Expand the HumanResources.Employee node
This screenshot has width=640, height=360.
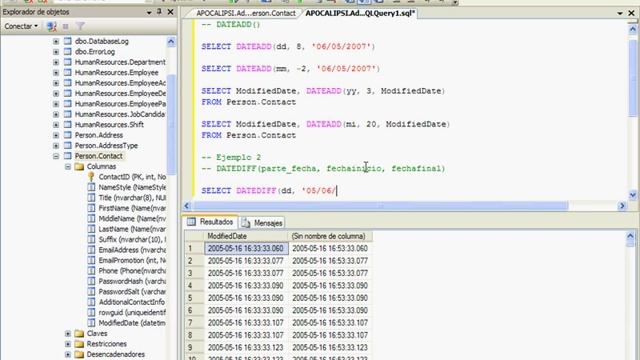56,73
